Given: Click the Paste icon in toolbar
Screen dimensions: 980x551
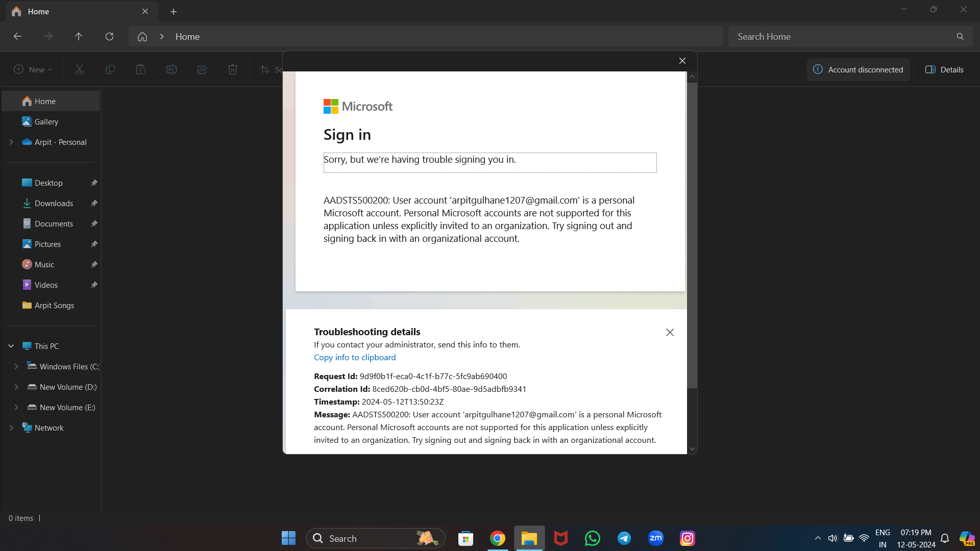Looking at the screenshot, I should coord(141,69).
